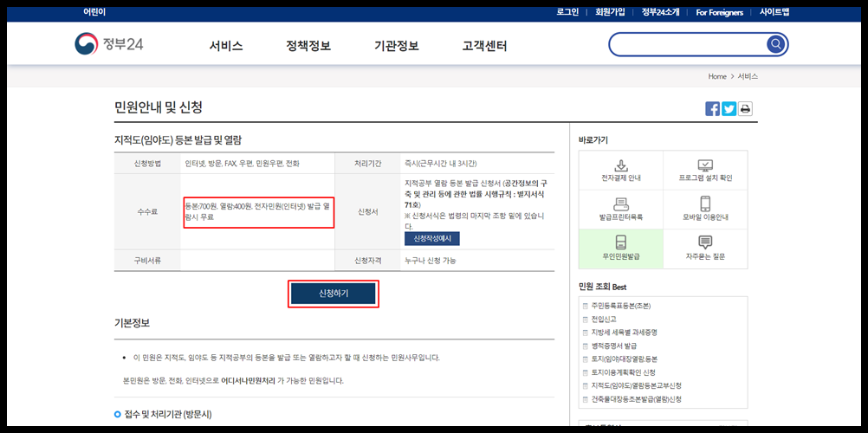Open 토지(임야)대장열람.등본 link
This screenshot has width=868, height=433.
pos(625,359)
